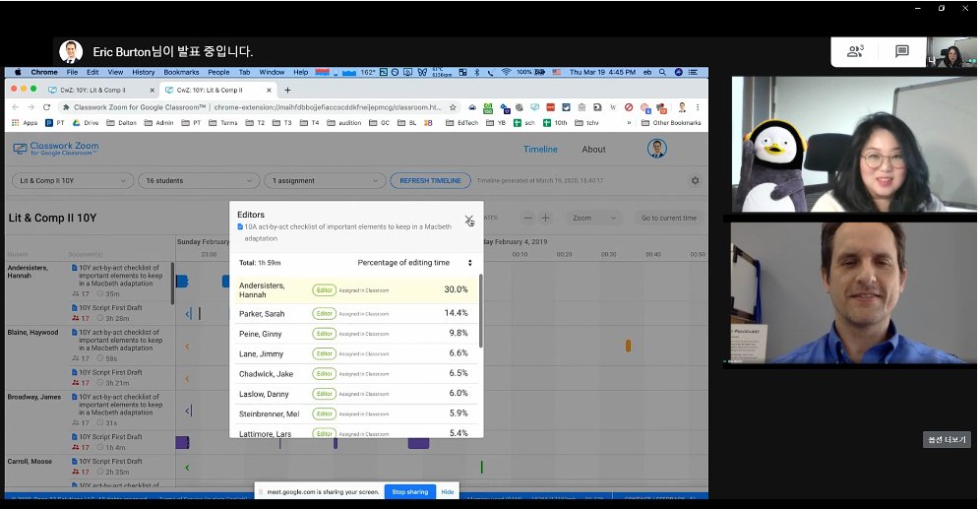
Task: Open the Meet participants panel icon
Action: (855, 51)
